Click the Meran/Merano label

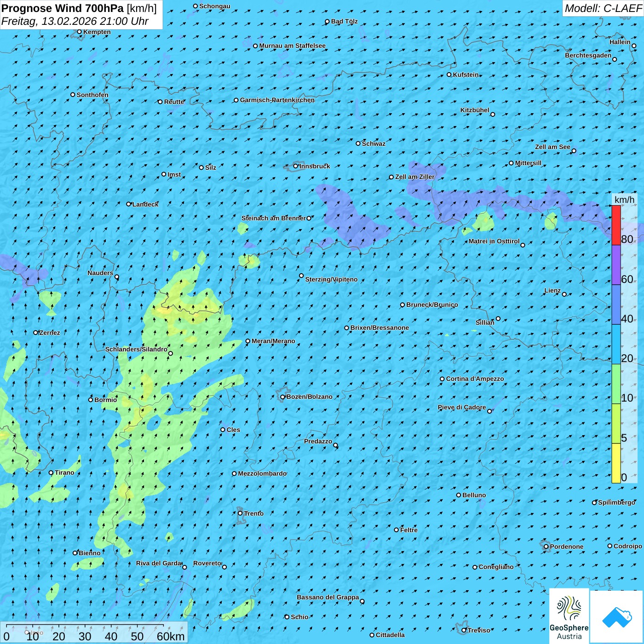(x=273, y=341)
